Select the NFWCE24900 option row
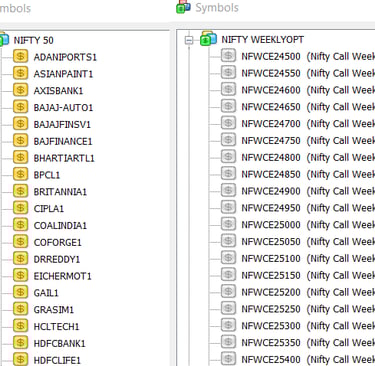The image size is (375, 366). click(x=298, y=191)
